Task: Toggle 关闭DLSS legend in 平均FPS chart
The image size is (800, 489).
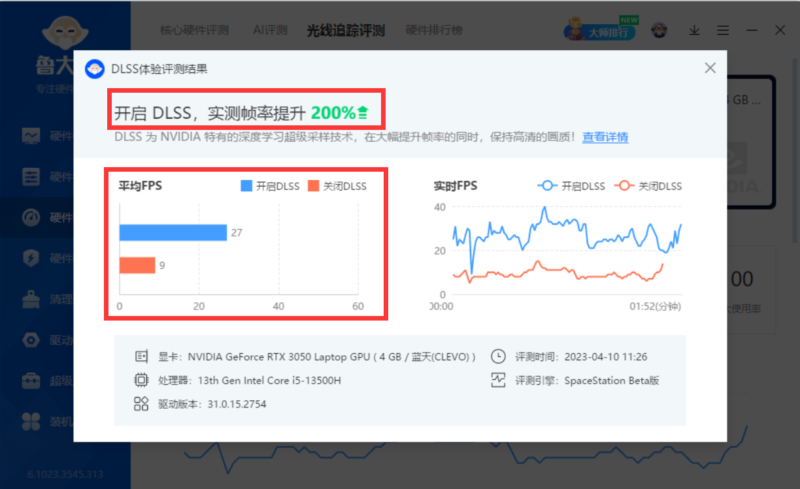Action: (x=337, y=186)
